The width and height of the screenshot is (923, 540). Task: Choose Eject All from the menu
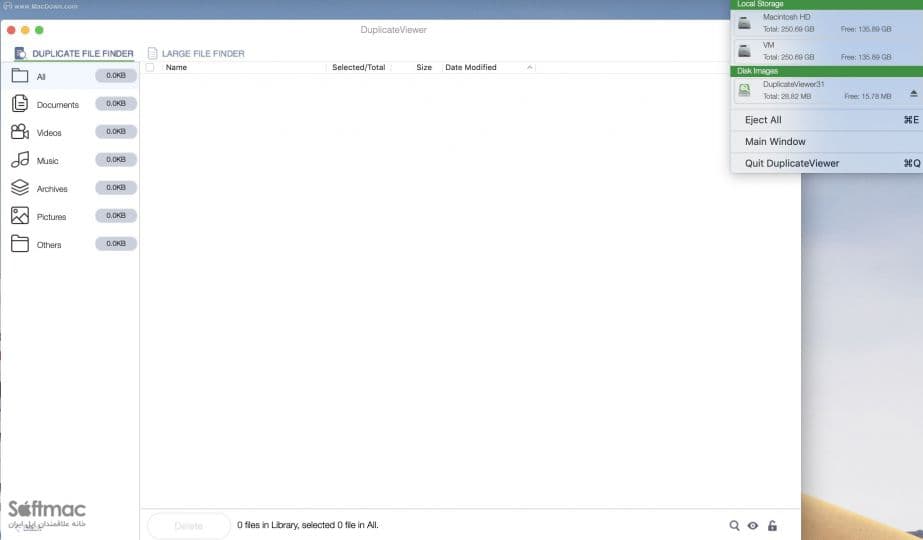[x=826, y=120]
